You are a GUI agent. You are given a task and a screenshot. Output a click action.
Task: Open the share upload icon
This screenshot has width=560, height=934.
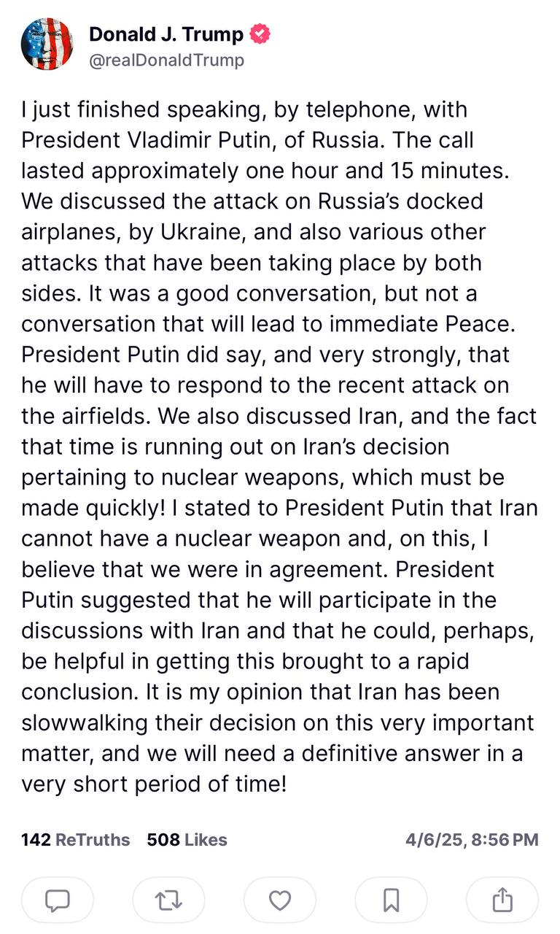[x=502, y=901]
